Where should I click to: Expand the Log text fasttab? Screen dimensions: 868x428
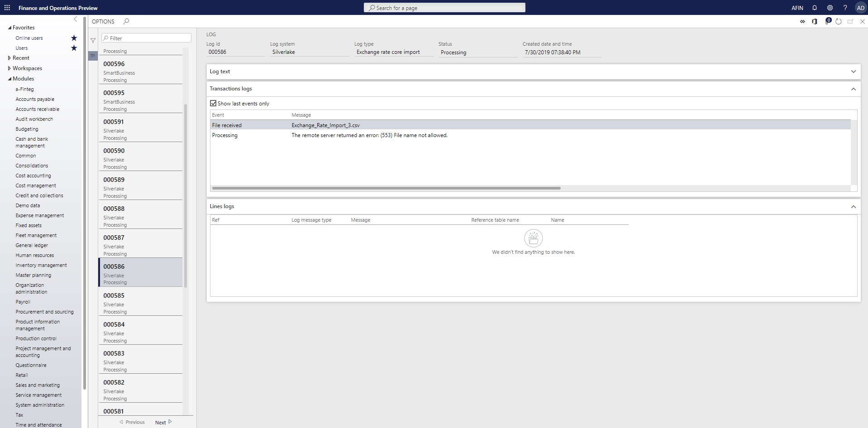853,71
